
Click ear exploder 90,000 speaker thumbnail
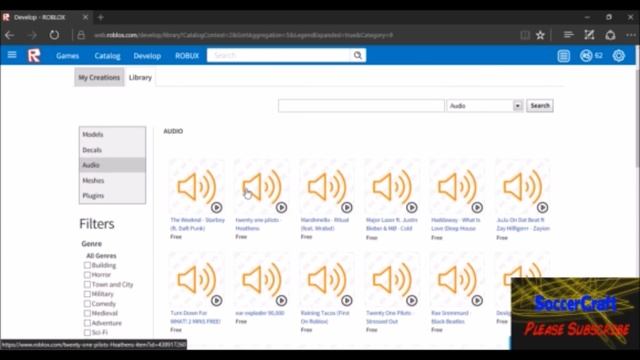(x=262, y=280)
